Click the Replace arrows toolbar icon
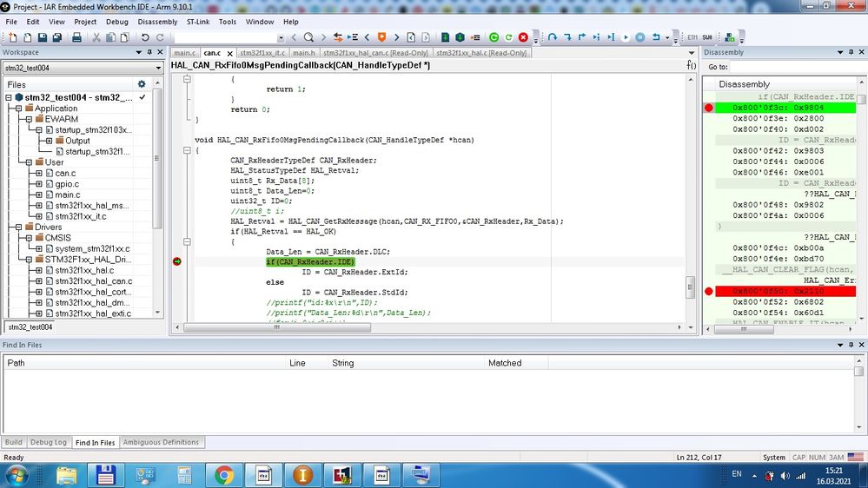This screenshot has height=488, width=868. pyautogui.click(x=338, y=37)
